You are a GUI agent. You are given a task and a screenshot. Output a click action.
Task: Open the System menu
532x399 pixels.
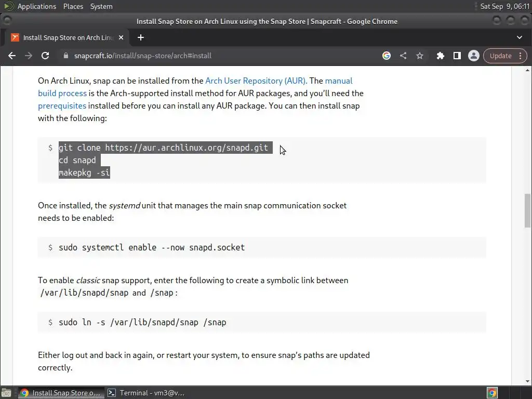click(101, 6)
